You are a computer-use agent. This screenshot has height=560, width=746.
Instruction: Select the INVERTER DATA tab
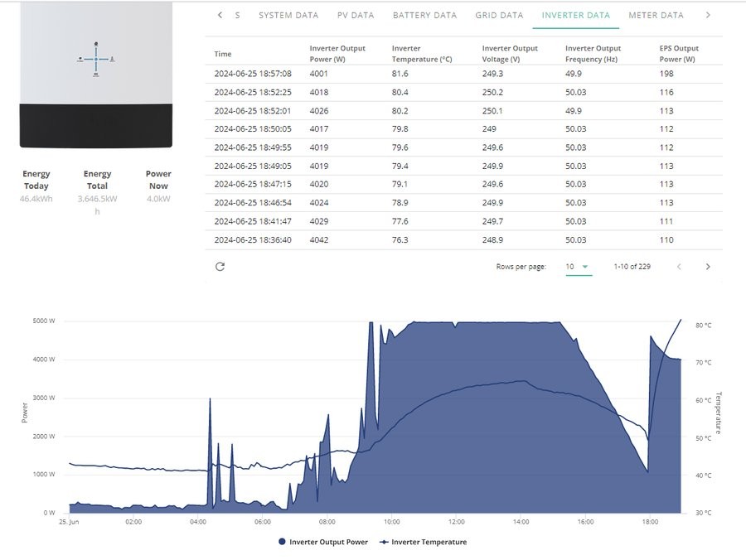576,15
